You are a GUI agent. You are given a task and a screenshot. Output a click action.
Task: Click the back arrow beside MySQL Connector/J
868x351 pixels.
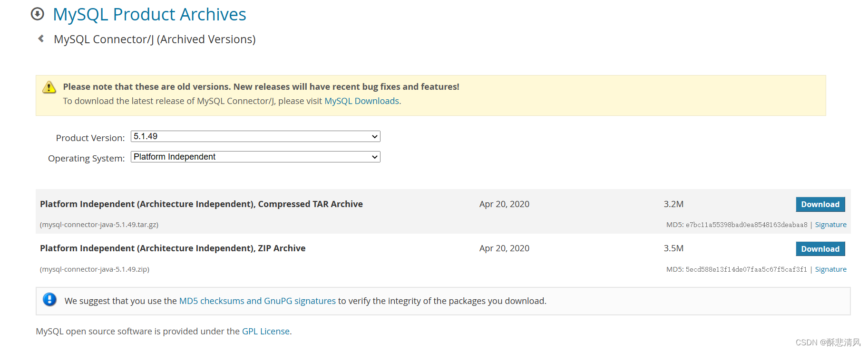pos(41,38)
